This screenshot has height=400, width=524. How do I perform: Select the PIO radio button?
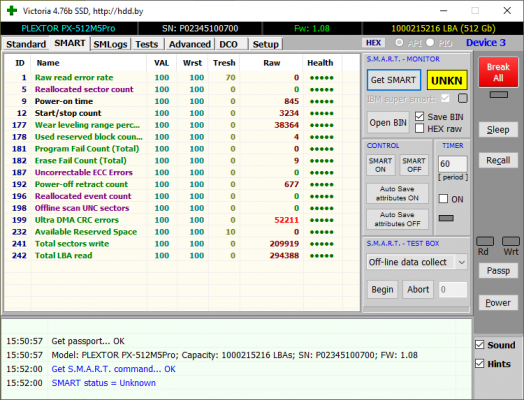pyautogui.click(x=430, y=42)
